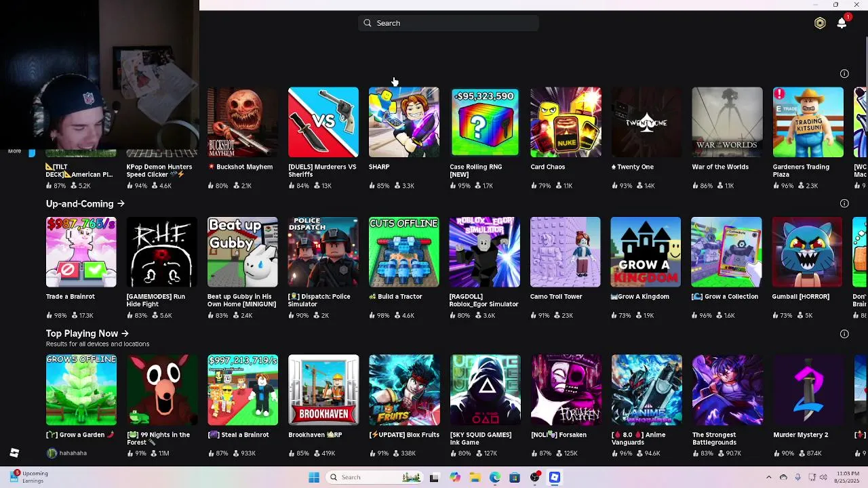868x488 pixels.
Task: Click the Windows taskbar search box
Action: [373, 477]
